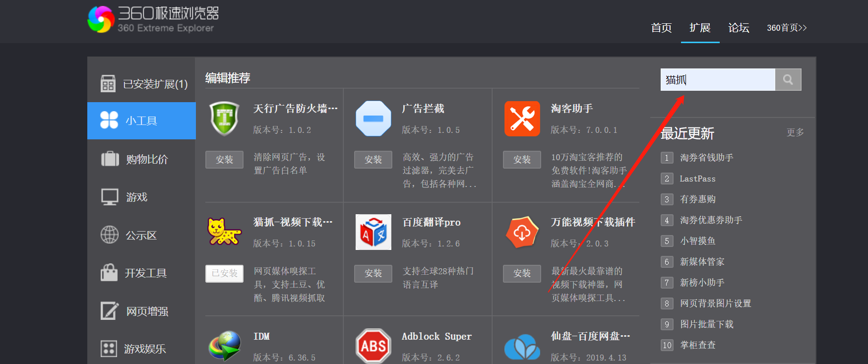Screen dimensions: 868x364
Task: Install the 百度翻译pro extension
Action: pos(373,273)
